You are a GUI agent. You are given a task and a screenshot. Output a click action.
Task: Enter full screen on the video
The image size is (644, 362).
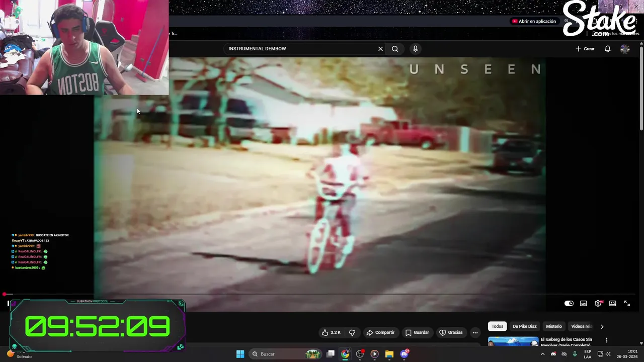(627, 303)
